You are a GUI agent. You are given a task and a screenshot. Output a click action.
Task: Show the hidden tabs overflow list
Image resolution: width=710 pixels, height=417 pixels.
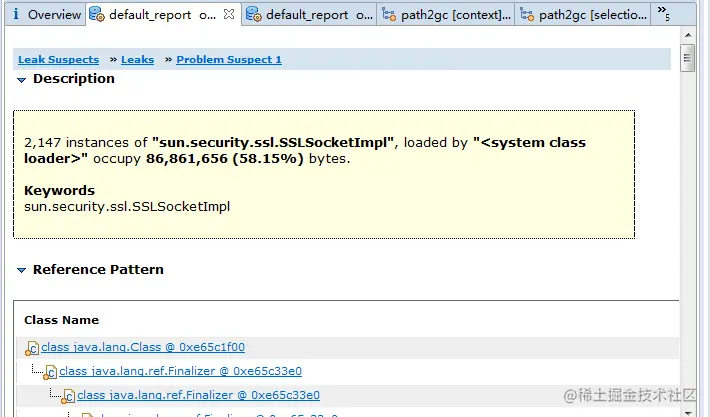(x=663, y=13)
